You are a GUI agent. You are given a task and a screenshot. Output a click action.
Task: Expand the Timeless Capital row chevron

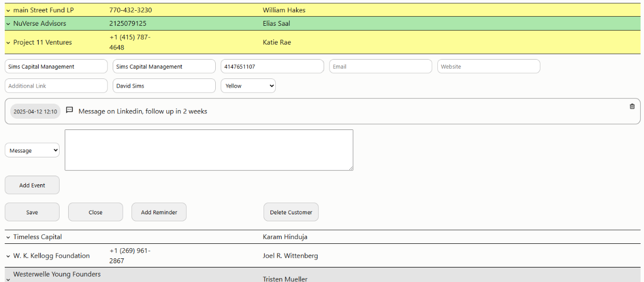(x=8, y=237)
